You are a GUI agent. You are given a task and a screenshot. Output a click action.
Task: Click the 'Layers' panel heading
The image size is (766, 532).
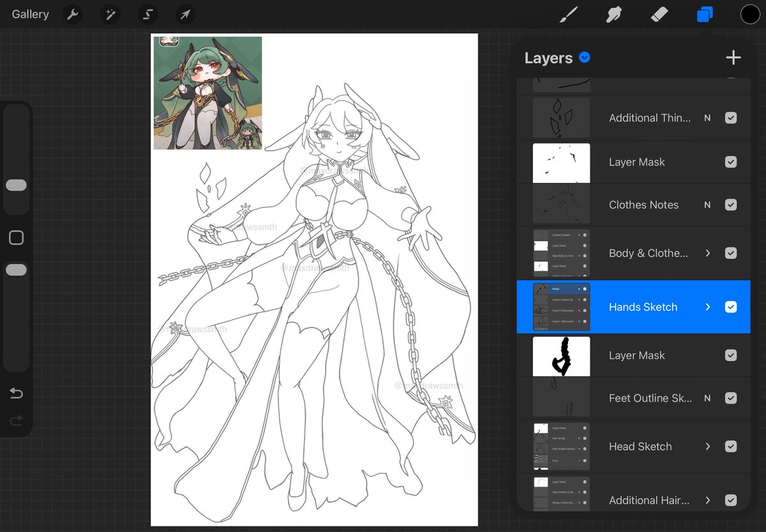[x=548, y=58]
